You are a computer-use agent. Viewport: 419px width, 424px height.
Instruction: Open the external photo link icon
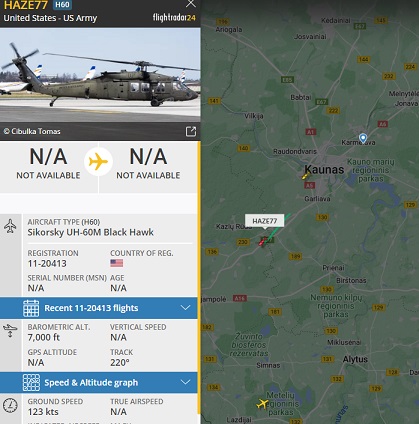(x=191, y=131)
